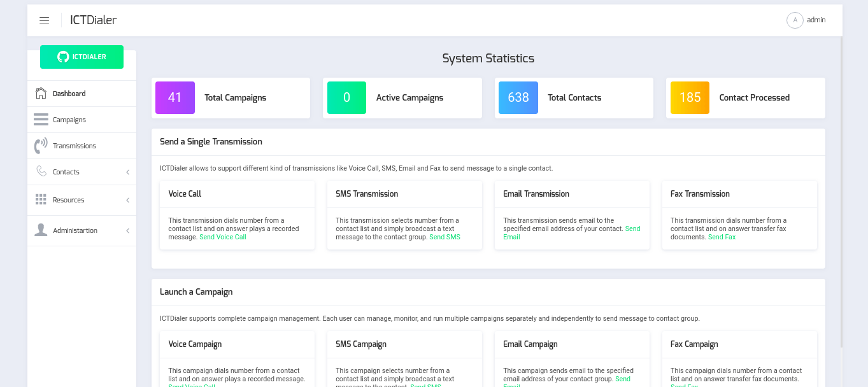Viewport: 868px width, 387px height.
Task: Click the green 0 Active Campaigns badge
Action: [346, 97]
